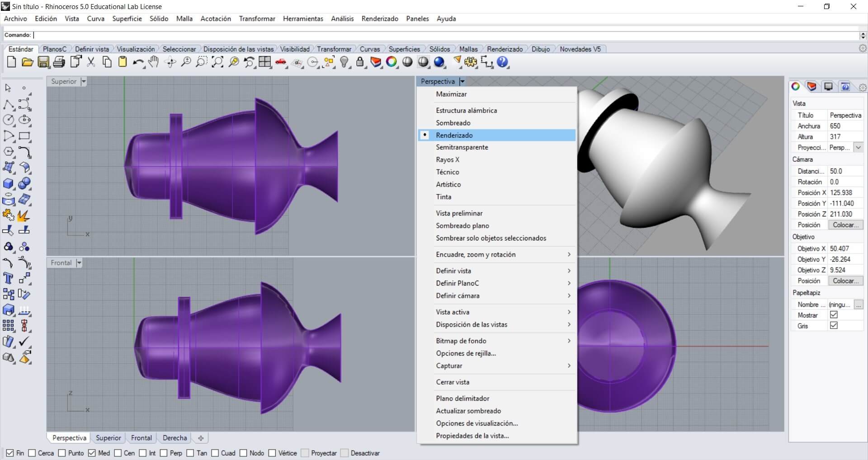Viewport: 868px width, 460px height.
Task: Click Colocar button for camera position
Action: point(845,225)
